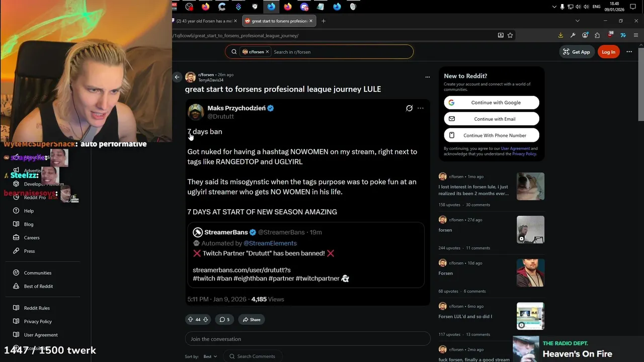Remove the r/forsen search filter chip
Image resolution: width=644 pixels, height=362 pixels.
click(267, 52)
